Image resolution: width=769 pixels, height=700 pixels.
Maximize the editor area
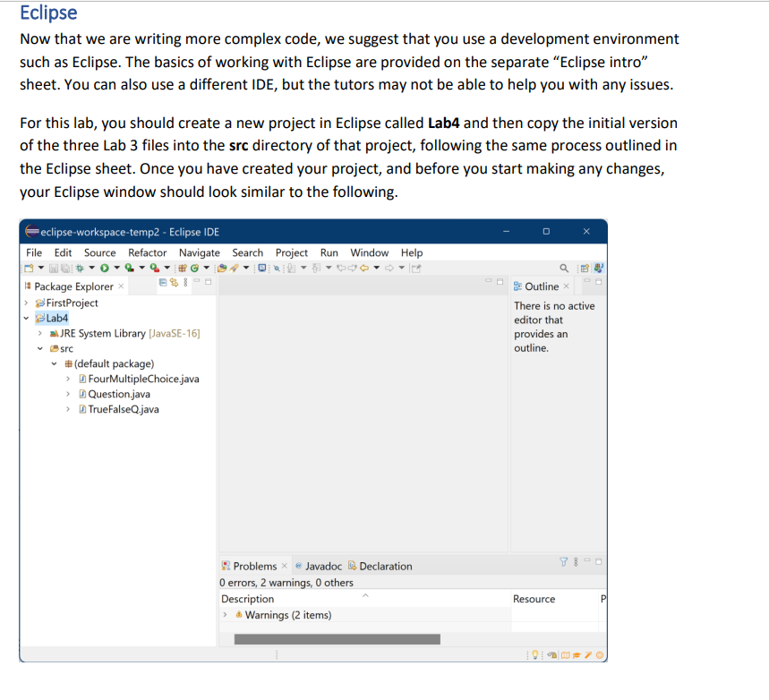500,282
